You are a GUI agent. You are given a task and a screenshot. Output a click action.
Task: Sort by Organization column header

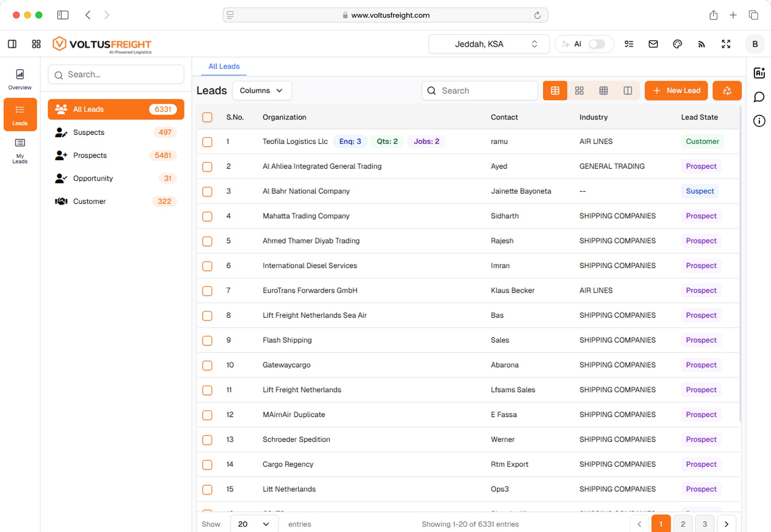[x=284, y=117]
